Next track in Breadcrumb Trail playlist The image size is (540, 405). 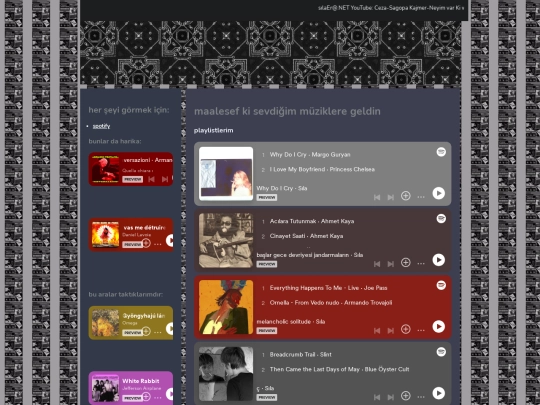391,397
